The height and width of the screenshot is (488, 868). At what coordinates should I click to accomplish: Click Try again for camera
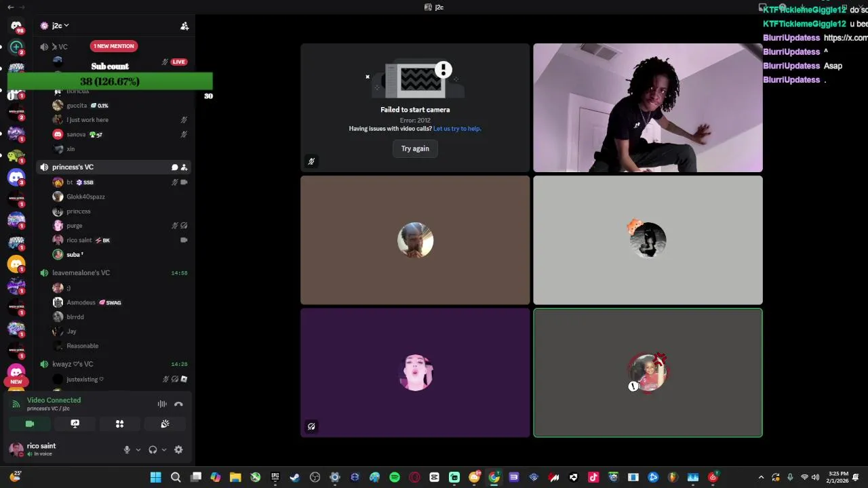415,148
